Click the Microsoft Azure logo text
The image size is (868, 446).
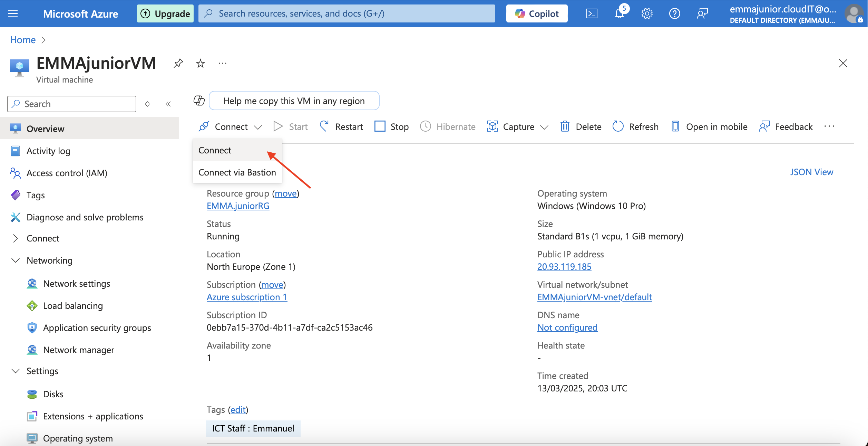click(80, 13)
